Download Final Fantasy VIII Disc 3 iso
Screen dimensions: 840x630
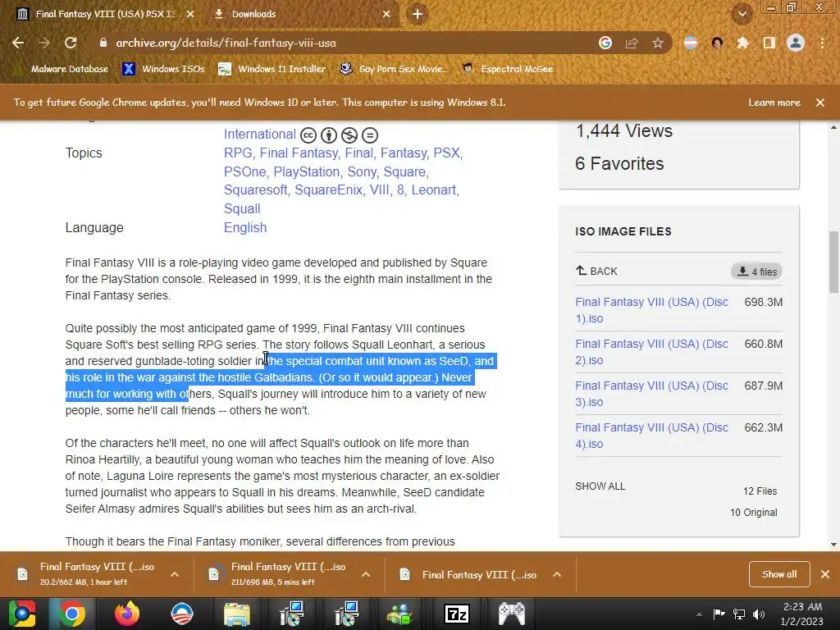pyautogui.click(x=651, y=394)
